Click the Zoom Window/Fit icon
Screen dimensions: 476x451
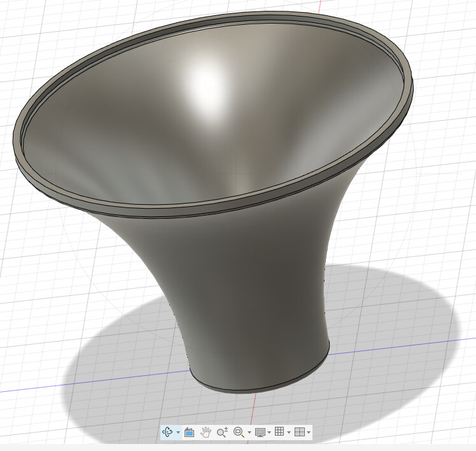(x=239, y=432)
